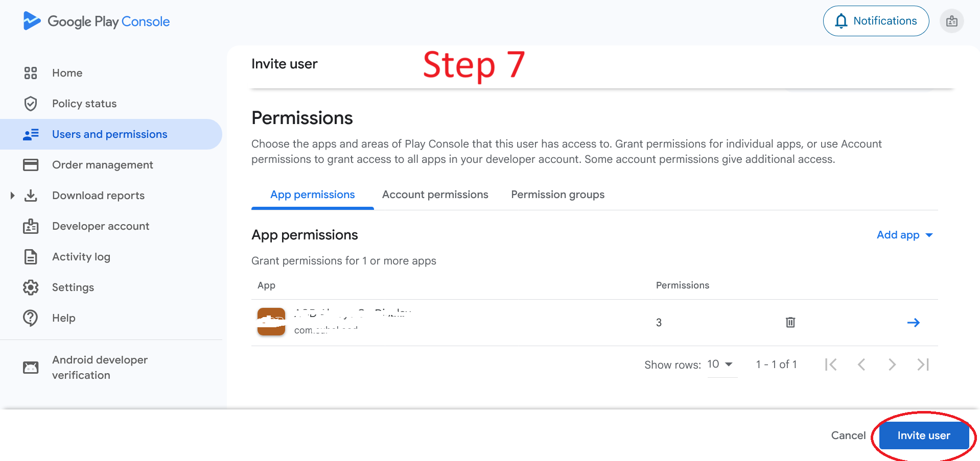Go to first page of results
This screenshot has width=980, height=461.
(831, 365)
